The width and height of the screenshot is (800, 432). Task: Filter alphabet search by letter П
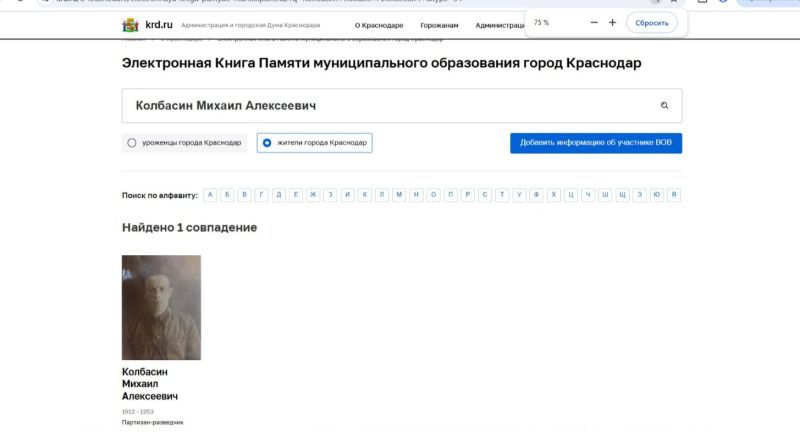point(451,195)
